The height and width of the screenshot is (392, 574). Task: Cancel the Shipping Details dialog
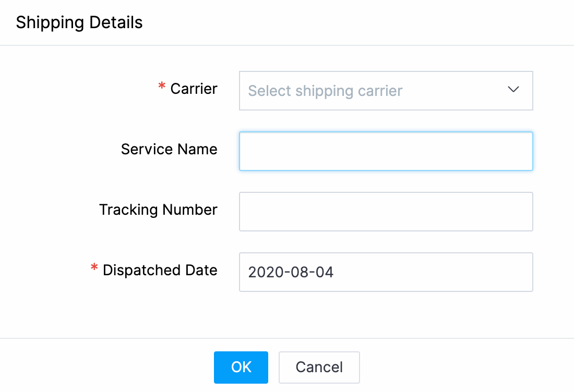point(319,367)
